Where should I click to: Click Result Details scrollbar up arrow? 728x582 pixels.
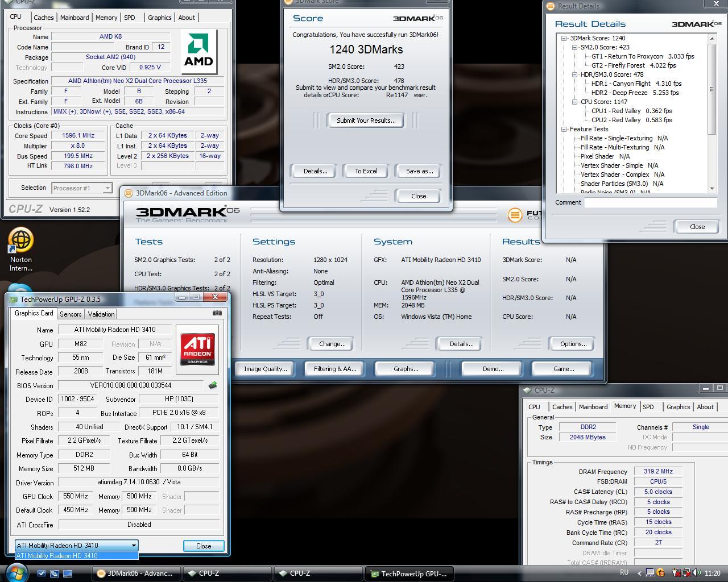[712, 38]
